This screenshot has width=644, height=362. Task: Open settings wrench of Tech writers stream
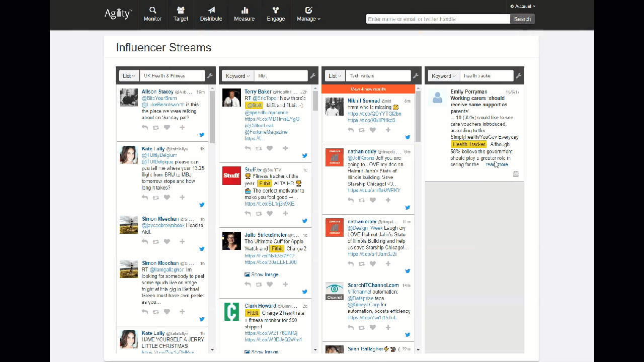(416, 76)
